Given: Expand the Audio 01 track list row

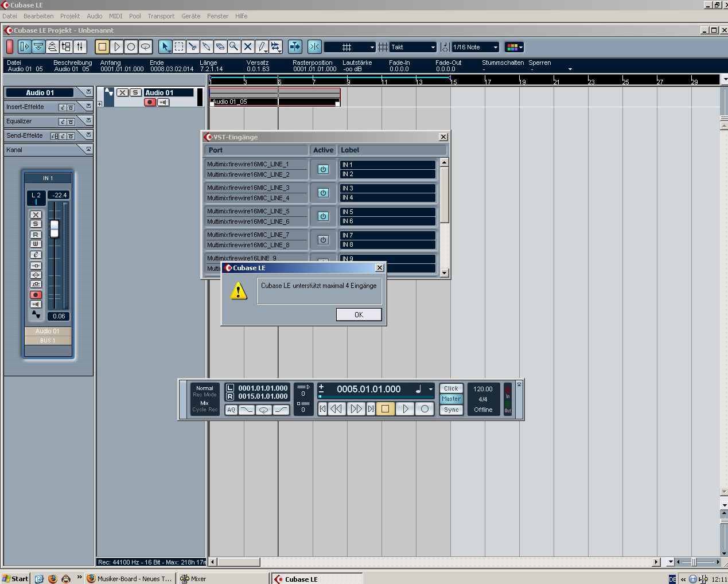Looking at the screenshot, I should [100, 104].
